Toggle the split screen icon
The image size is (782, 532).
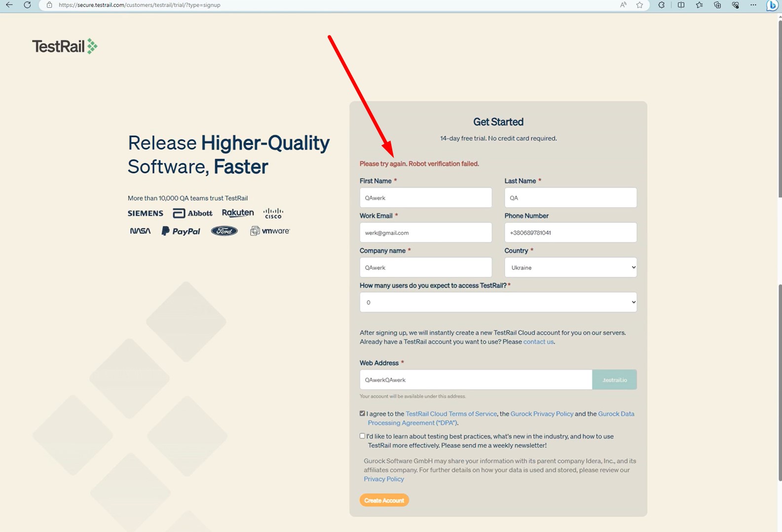point(681,5)
